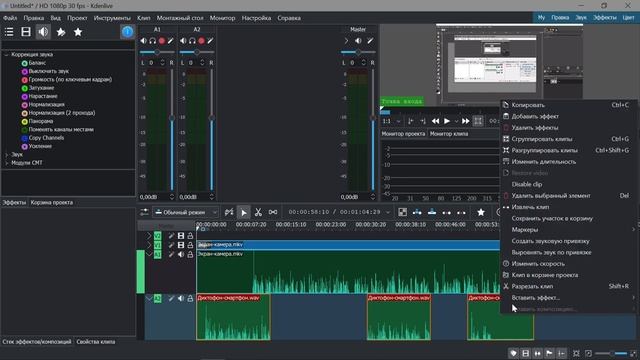Open timeline track settings icon

tap(144, 212)
